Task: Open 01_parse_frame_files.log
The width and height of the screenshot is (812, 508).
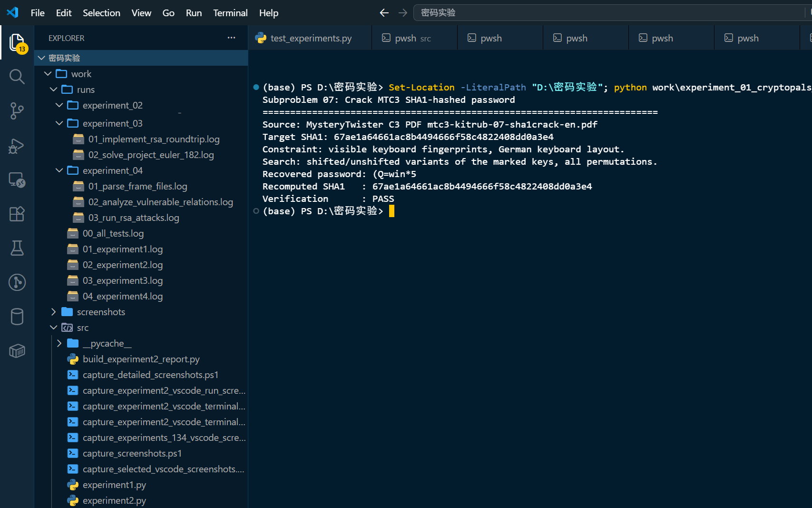Action: tap(137, 186)
